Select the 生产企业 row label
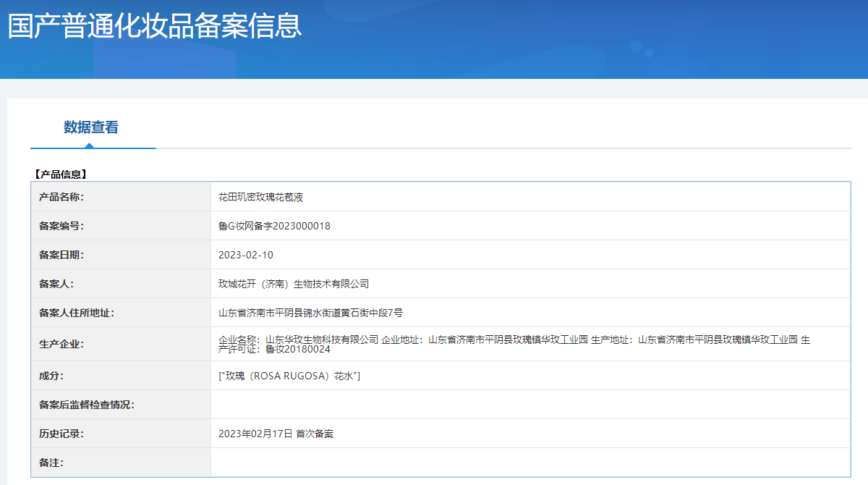The height and width of the screenshot is (485, 868). (x=61, y=344)
